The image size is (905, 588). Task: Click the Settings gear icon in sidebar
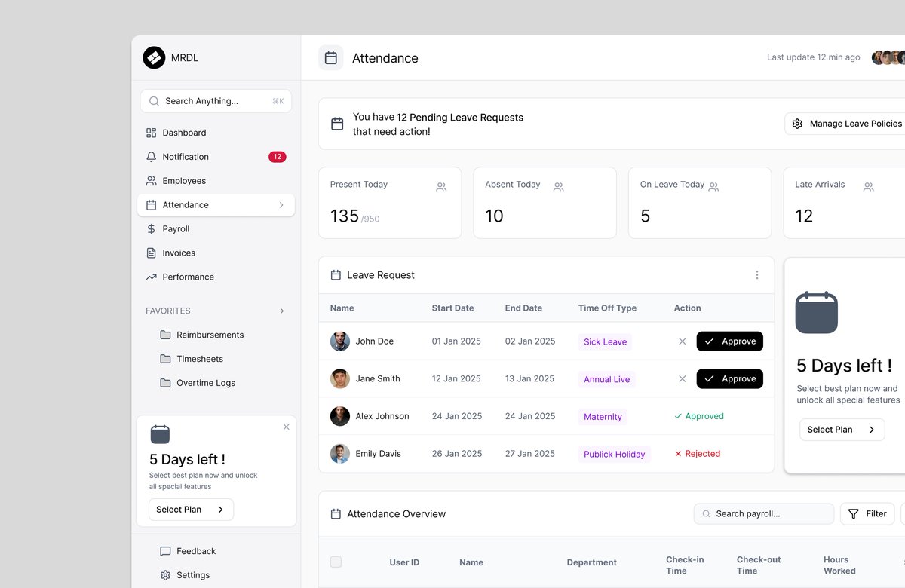point(165,575)
